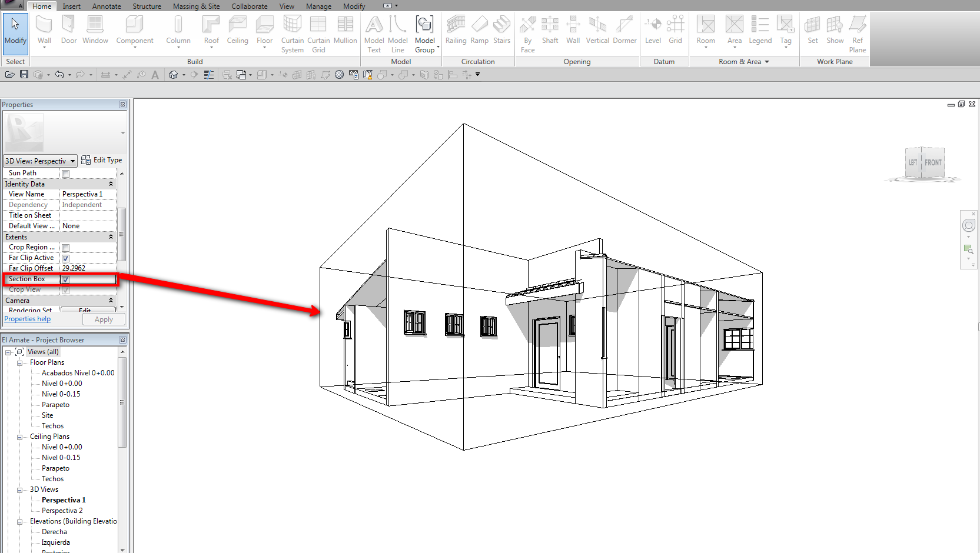Open the Manage ribbon tab
Screen dimensions: 980x553
pyautogui.click(x=318, y=6)
